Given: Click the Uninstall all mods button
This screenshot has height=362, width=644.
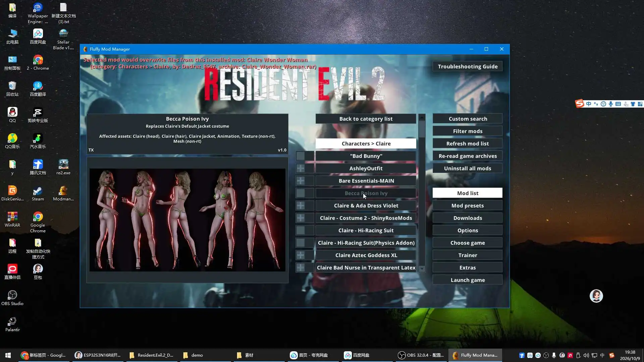Looking at the screenshot, I should (x=468, y=168).
